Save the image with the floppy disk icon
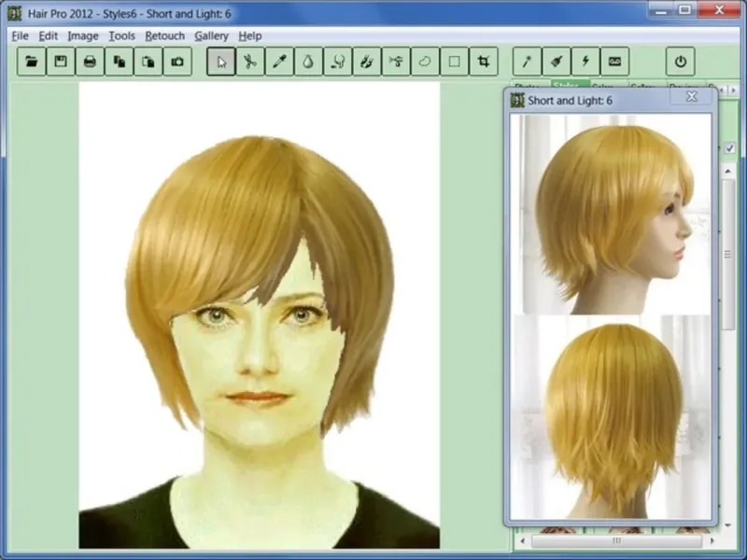Viewport: 747px width, 560px height. (x=61, y=62)
